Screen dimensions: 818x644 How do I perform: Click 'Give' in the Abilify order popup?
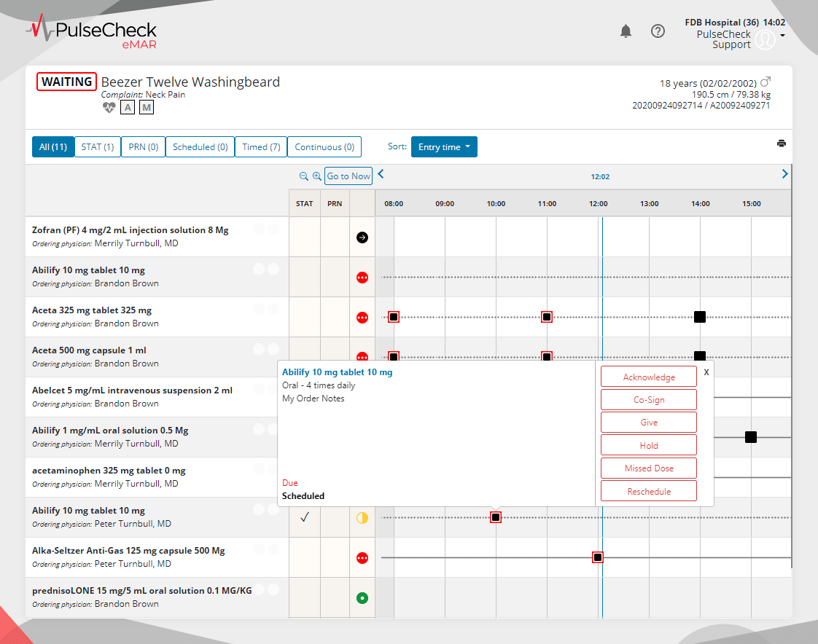click(x=648, y=422)
